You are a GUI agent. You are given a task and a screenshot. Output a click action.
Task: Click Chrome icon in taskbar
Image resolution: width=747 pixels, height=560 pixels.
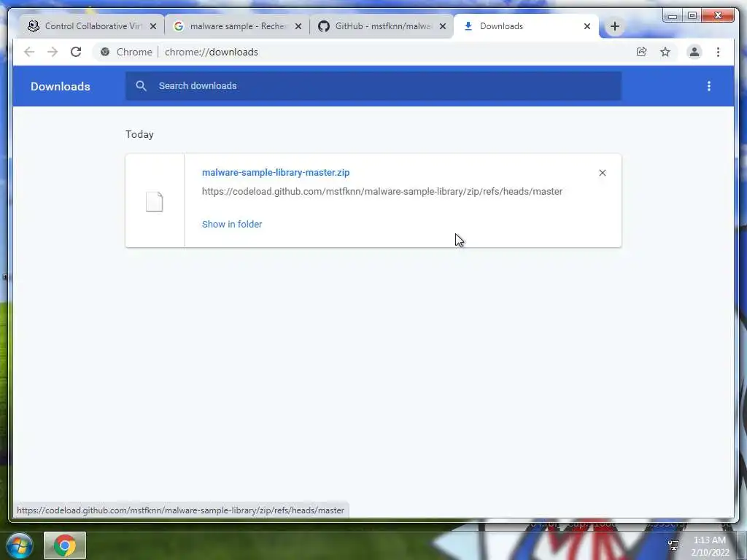point(65,545)
